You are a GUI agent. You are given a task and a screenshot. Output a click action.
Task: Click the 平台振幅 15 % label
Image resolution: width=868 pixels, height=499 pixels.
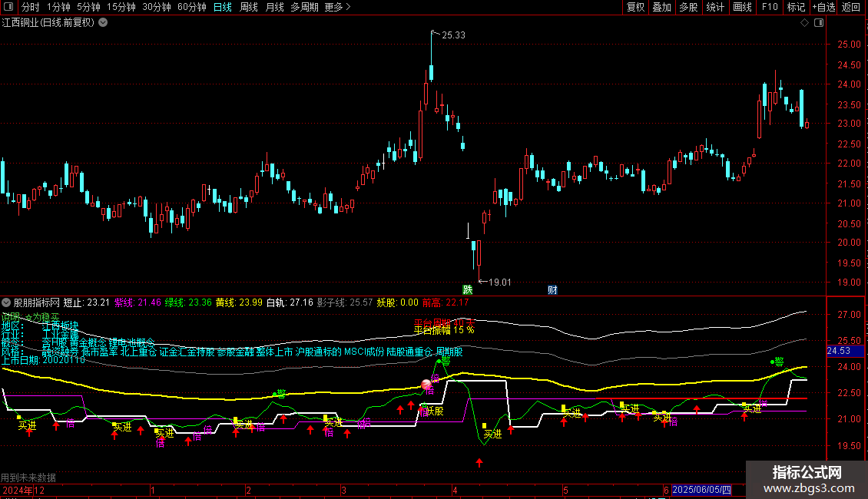point(444,329)
